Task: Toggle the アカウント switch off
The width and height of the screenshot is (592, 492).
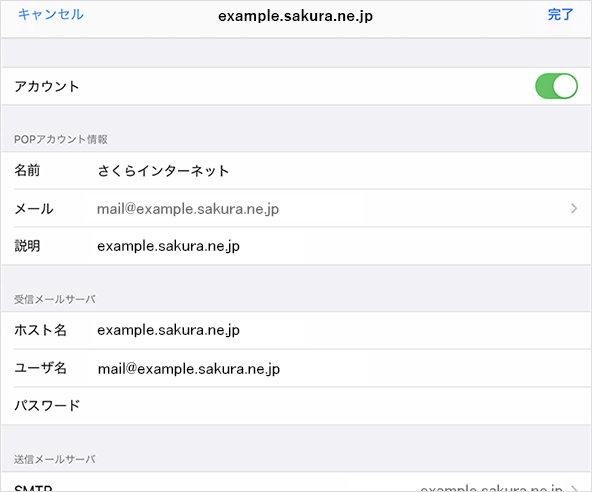Action: (556, 86)
